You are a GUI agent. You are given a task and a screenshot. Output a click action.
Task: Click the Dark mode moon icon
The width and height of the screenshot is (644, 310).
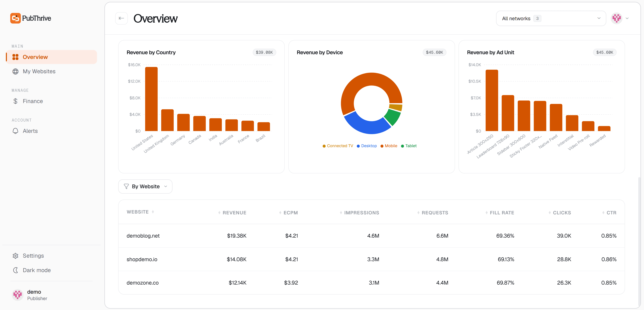coord(15,270)
